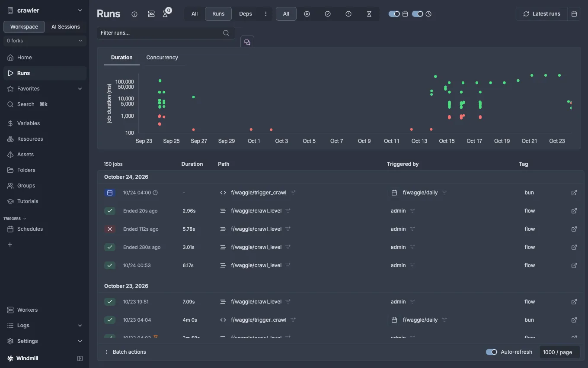Filter by successful jobs checkmark icon
The image size is (588, 368).
click(328, 14)
